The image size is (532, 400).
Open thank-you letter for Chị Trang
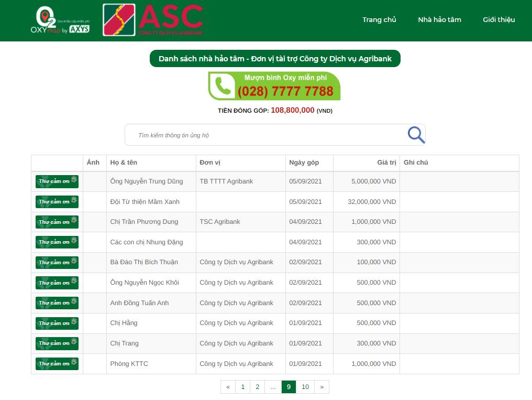[57, 343]
